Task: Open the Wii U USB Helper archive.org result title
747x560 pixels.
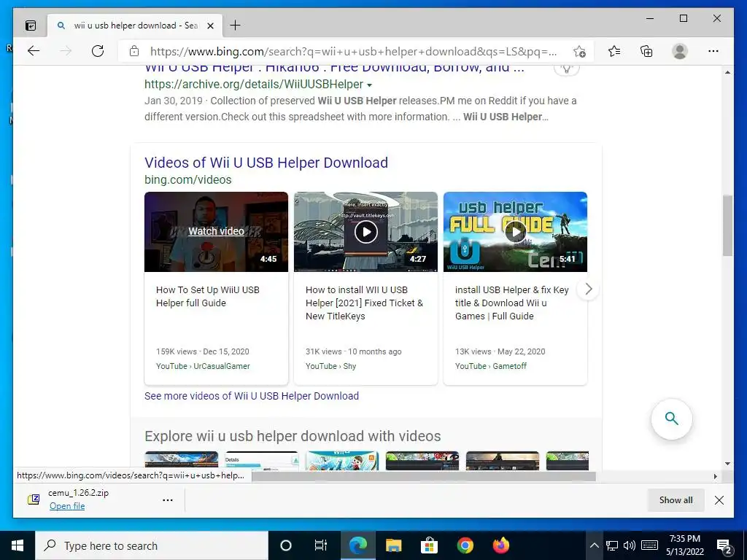Action: [334, 69]
